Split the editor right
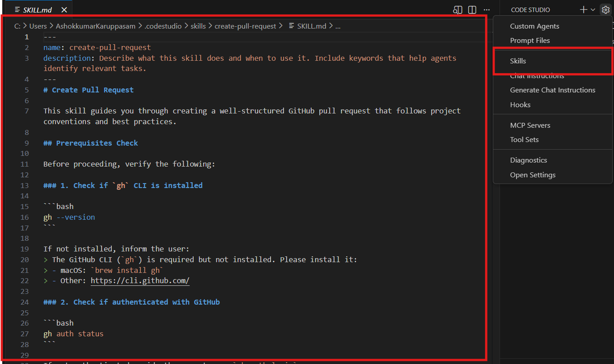 pos(472,10)
